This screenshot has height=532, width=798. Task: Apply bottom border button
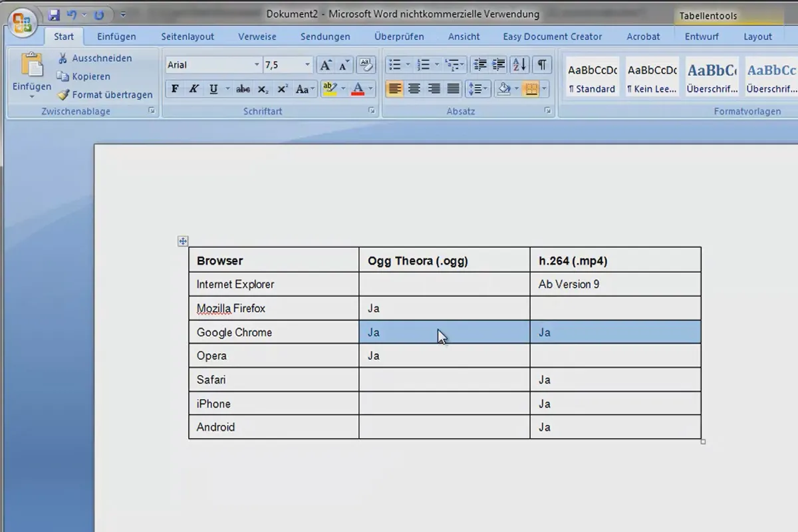(531, 88)
